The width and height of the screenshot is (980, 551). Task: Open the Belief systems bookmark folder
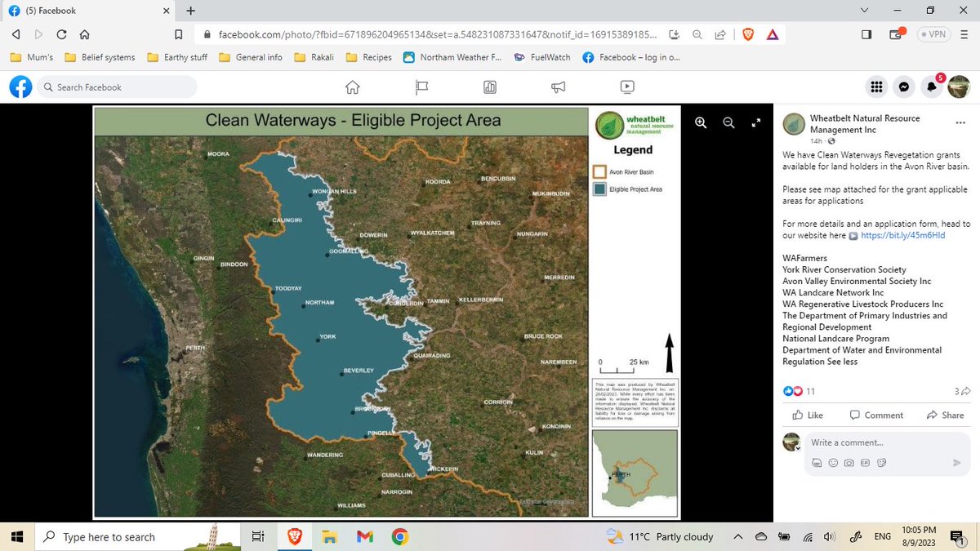point(100,57)
